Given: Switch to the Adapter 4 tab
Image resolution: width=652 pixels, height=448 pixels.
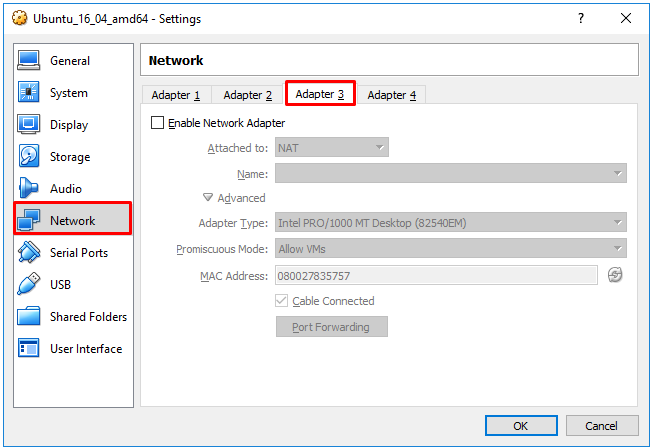Looking at the screenshot, I should click(x=391, y=95).
